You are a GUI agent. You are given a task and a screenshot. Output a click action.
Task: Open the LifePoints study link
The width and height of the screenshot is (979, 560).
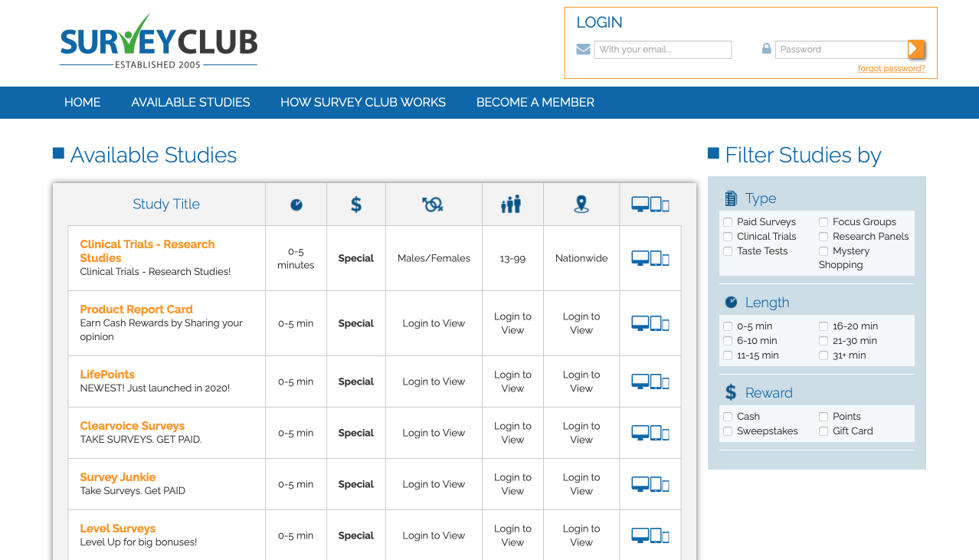pyautogui.click(x=107, y=375)
